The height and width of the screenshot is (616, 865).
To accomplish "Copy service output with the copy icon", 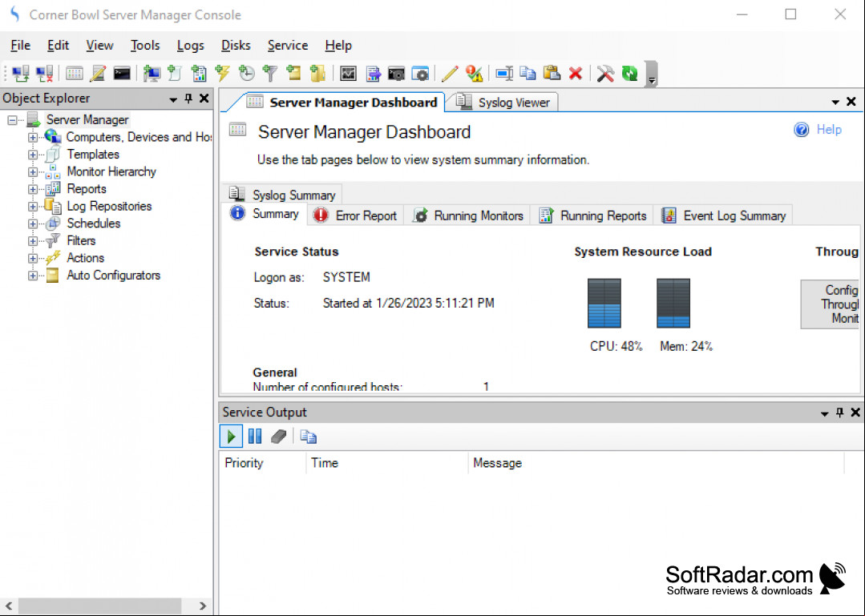I will click(308, 437).
